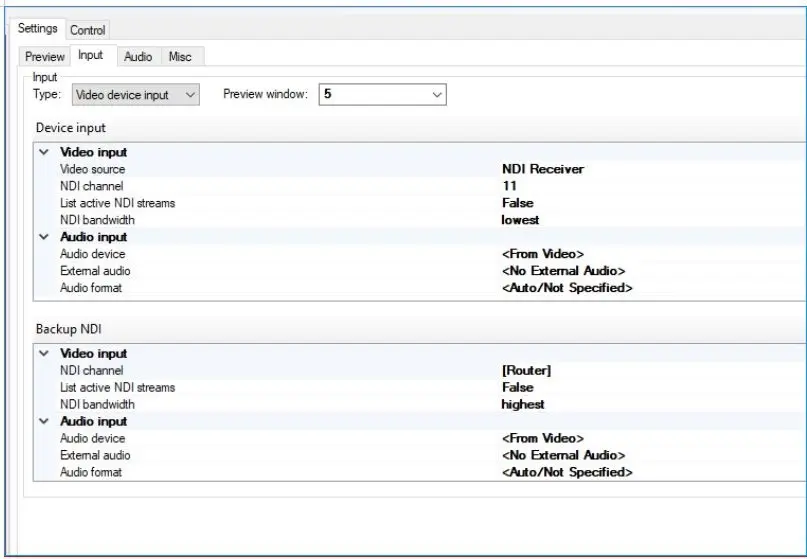Change Backup NDI bandwidth value highest
The height and width of the screenshot is (559, 807).
point(523,405)
